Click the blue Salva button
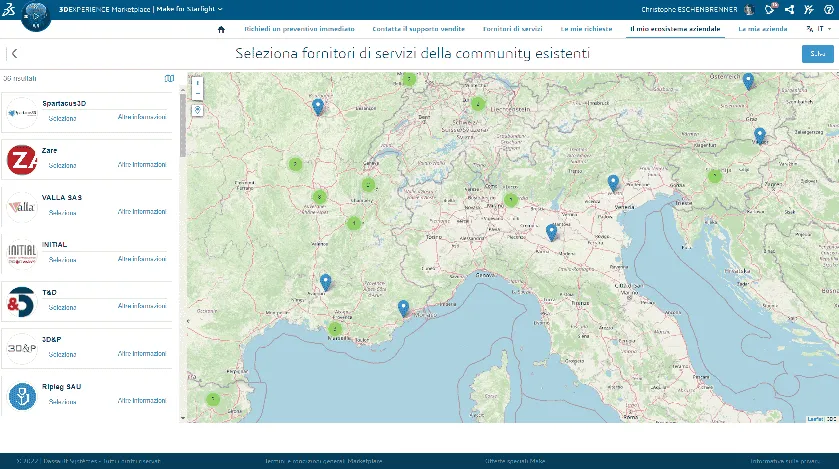 coord(818,53)
